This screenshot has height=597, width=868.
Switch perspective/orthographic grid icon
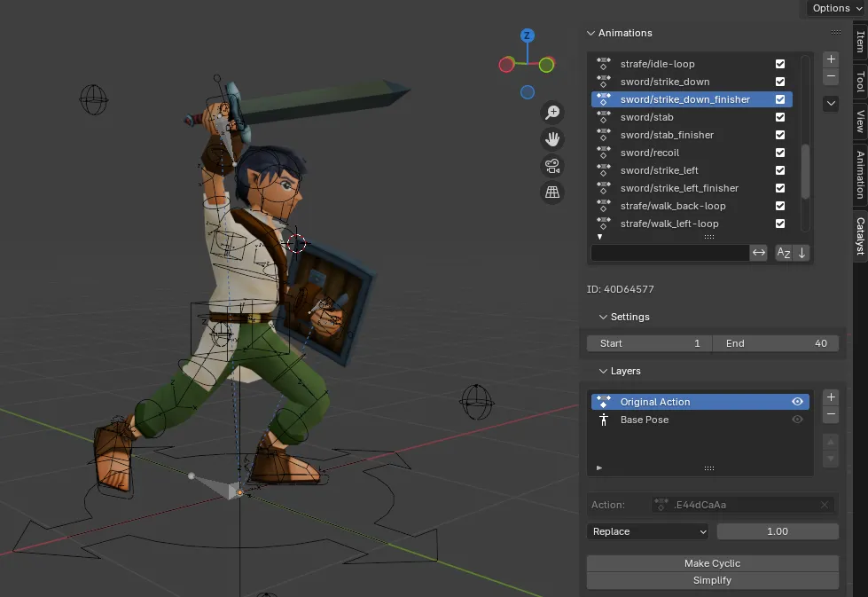(x=552, y=192)
